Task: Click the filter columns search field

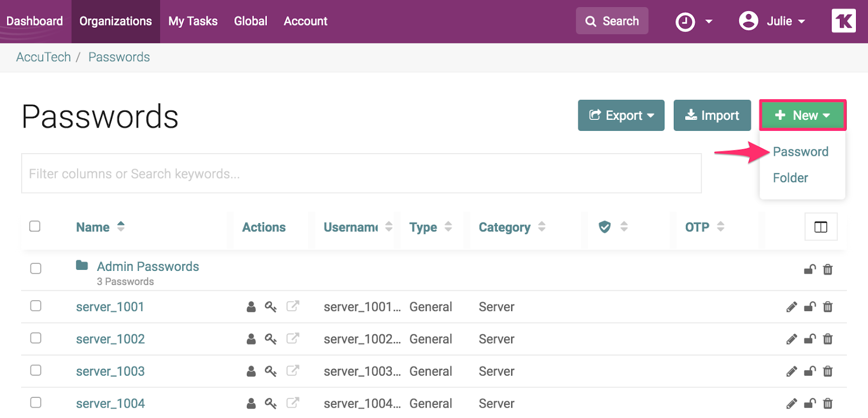Action: 361,174
